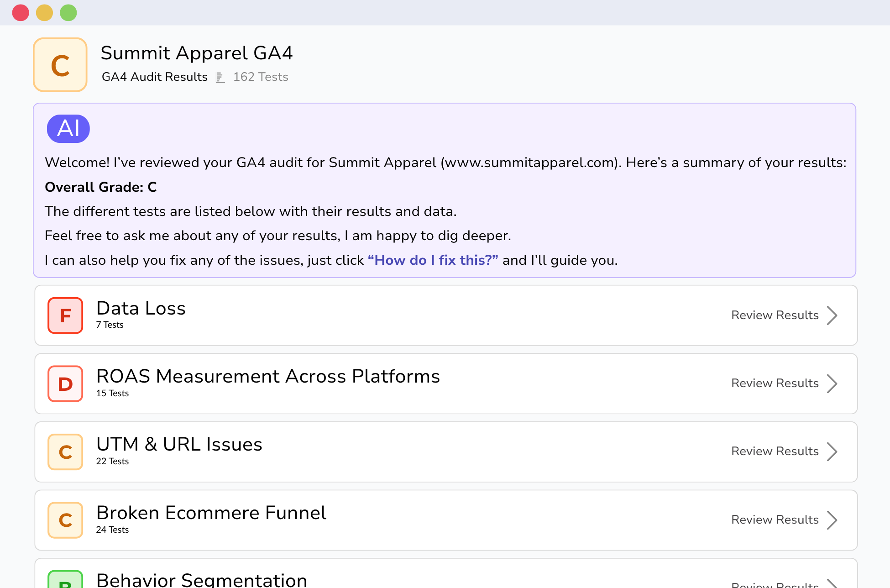The width and height of the screenshot is (890, 588).
Task: Open Review Results for Data Loss
Action: point(775,315)
